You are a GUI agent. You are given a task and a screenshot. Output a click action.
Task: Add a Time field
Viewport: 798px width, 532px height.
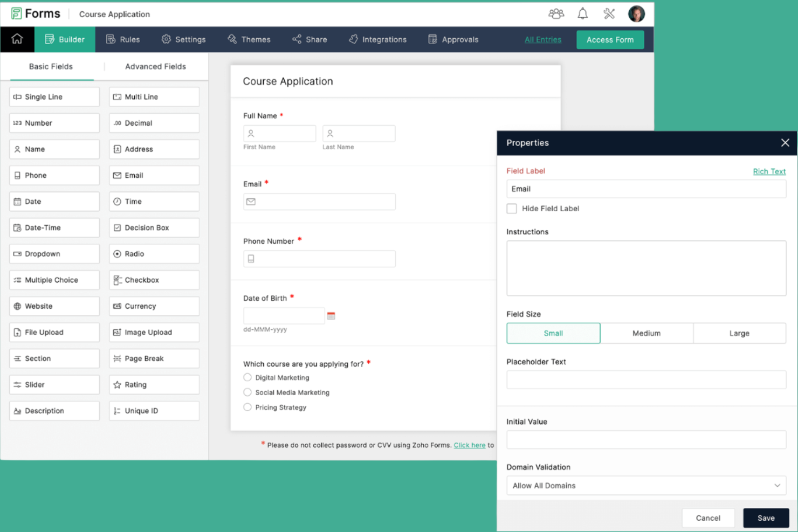coord(154,202)
